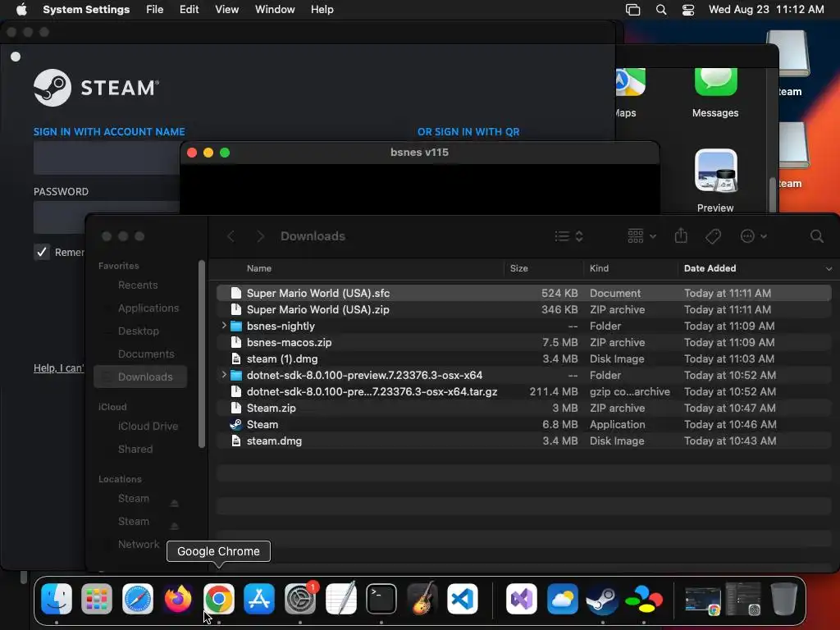
Task: Open Finder More actions ellipsis dropdown
Action: (753, 236)
